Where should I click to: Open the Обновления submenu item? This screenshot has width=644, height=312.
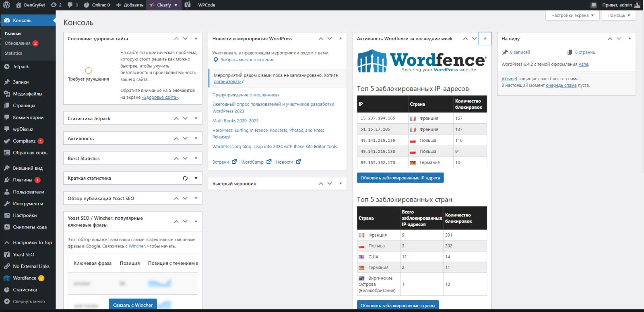(21, 43)
